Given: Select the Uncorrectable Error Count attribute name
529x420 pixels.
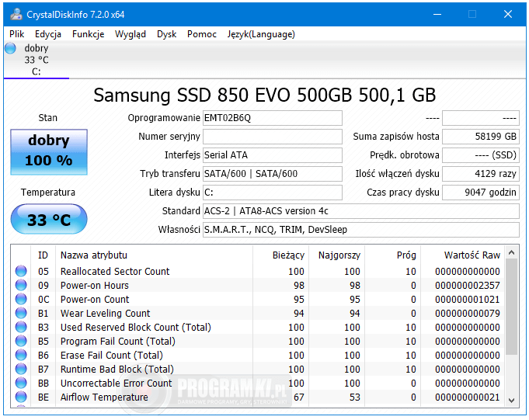Looking at the screenshot, I should 116,384.
